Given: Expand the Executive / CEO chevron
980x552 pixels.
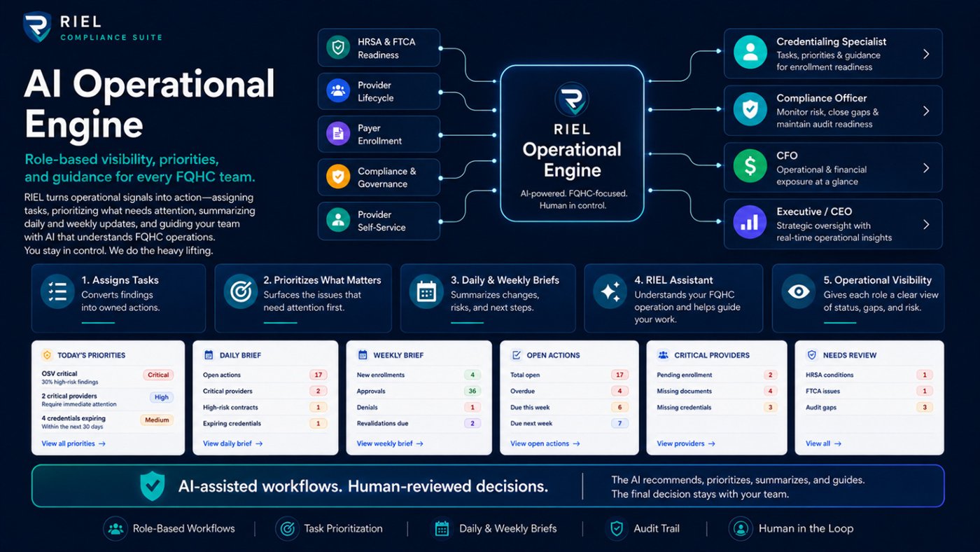Looking at the screenshot, I should click(926, 224).
